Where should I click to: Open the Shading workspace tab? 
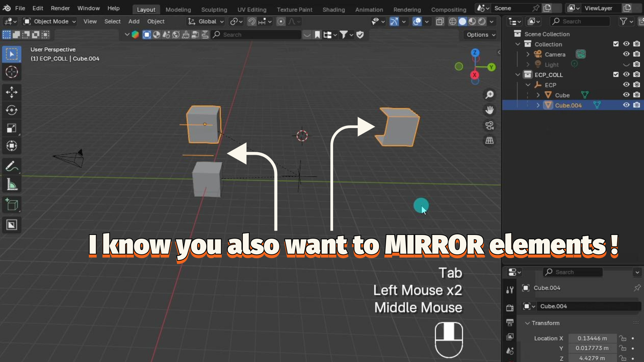(x=333, y=9)
